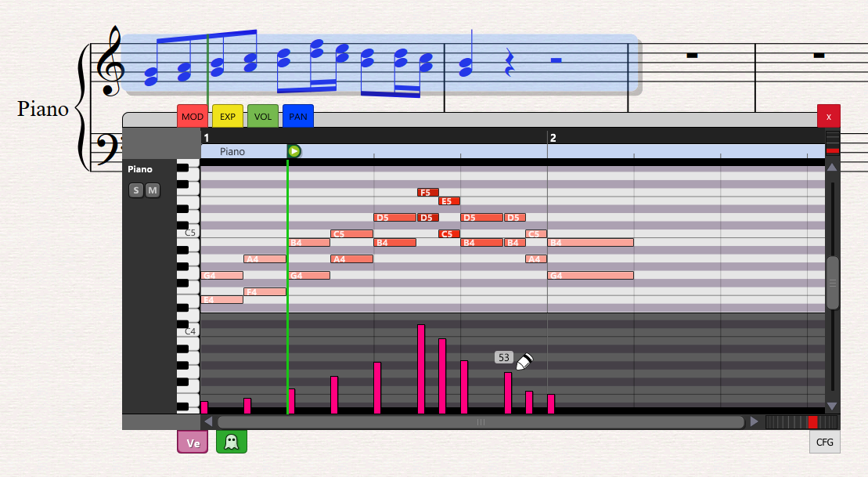Switch to the green VOL tab
This screenshot has width=868, height=477.
pos(262,117)
